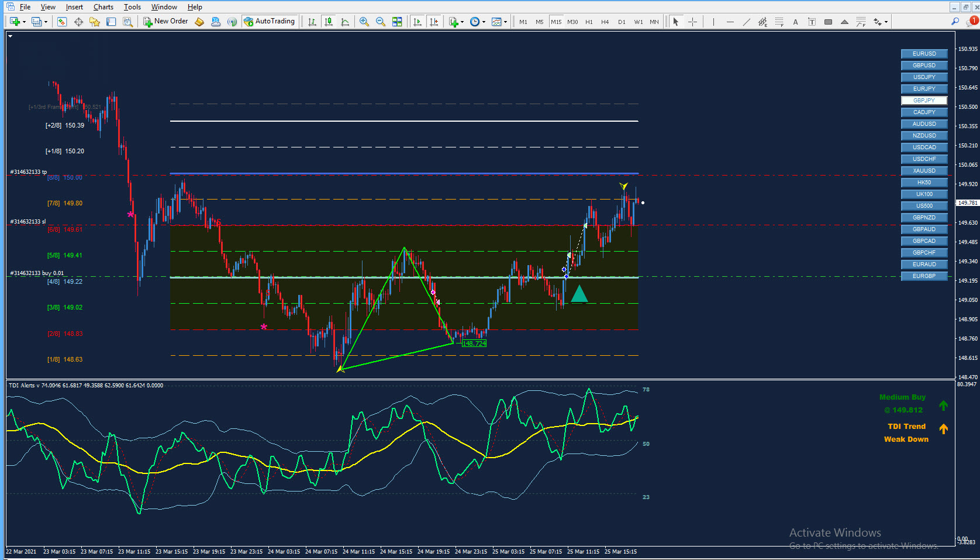Pick the Draw Trendline tool
980x560 pixels.
747,22
